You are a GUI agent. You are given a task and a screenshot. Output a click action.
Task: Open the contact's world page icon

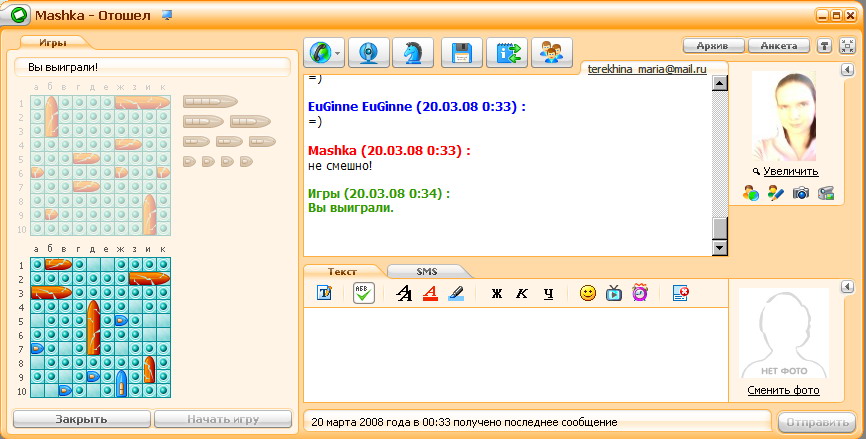751,193
